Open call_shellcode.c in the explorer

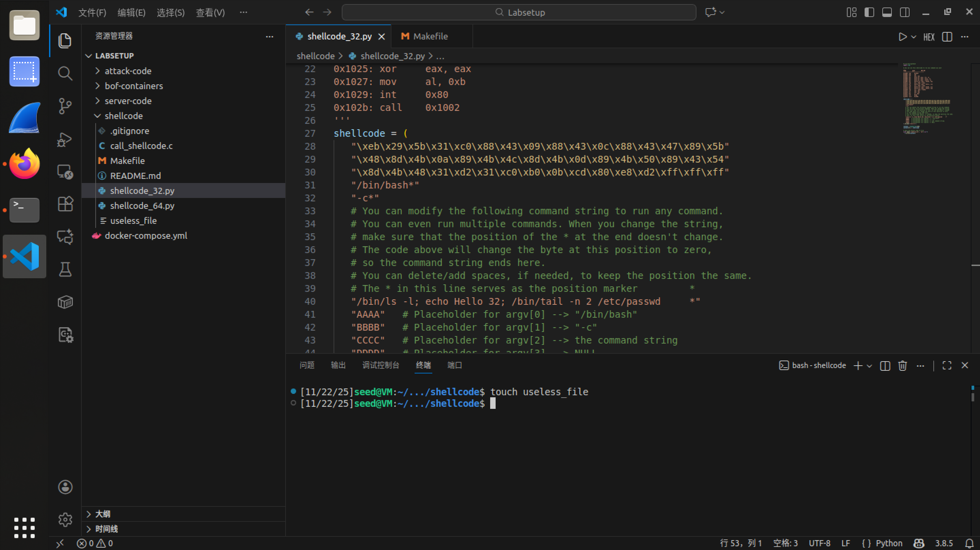[141, 146]
